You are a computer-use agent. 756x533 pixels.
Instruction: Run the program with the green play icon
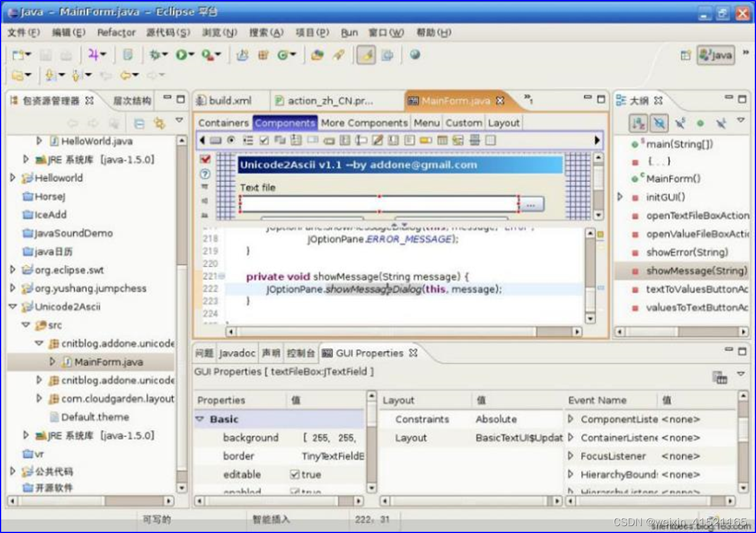tap(182, 55)
